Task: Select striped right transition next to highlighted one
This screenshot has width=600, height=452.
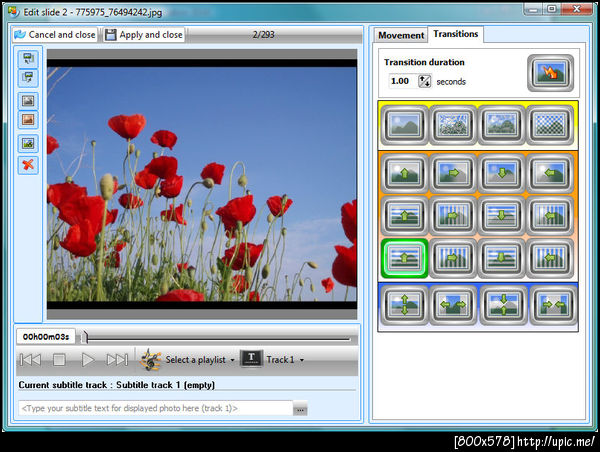Action: point(453,258)
